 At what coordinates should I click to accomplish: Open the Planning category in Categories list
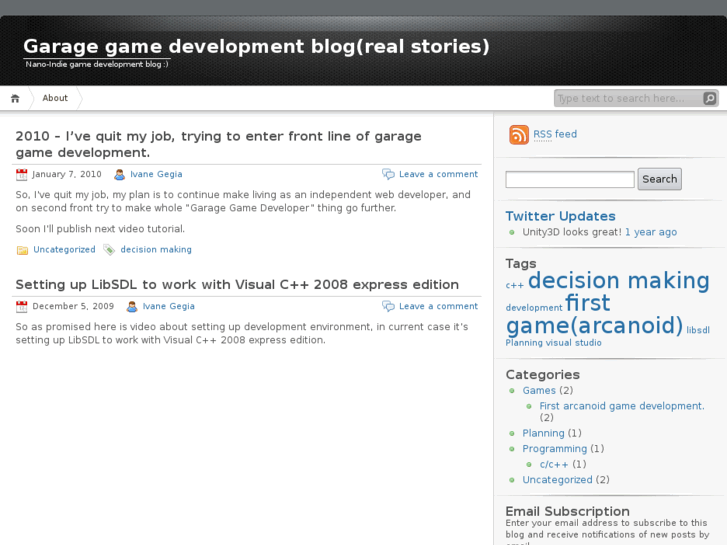543,433
